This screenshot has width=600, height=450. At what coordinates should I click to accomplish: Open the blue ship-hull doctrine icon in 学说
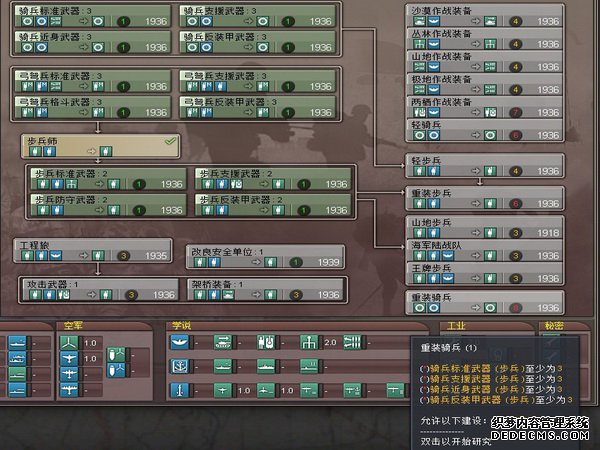click(x=179, y=342)
